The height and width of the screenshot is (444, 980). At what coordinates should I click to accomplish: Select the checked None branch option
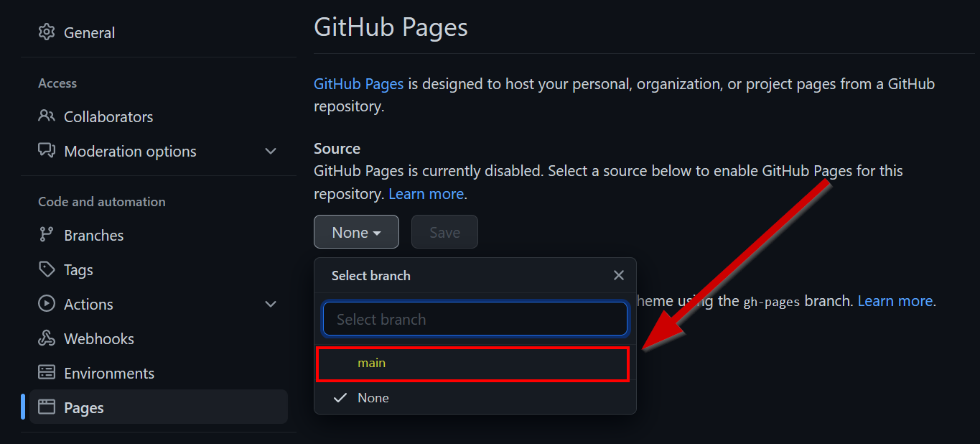(x=373, y=398)
